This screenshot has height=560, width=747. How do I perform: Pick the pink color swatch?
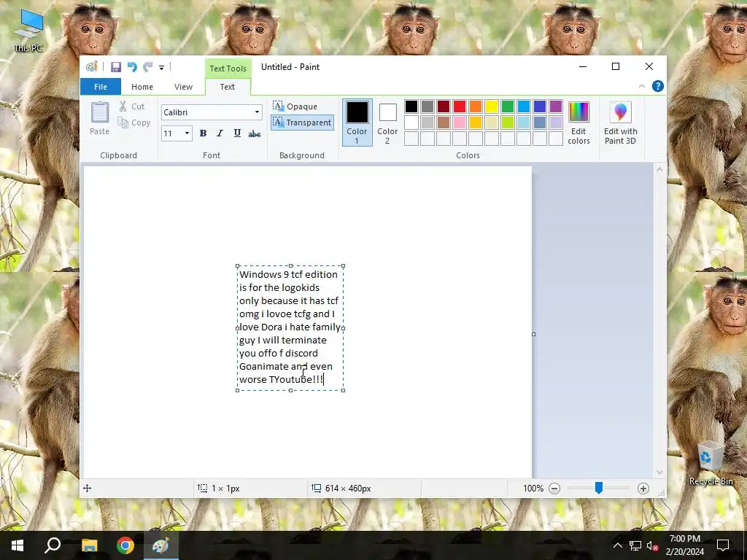460,122
